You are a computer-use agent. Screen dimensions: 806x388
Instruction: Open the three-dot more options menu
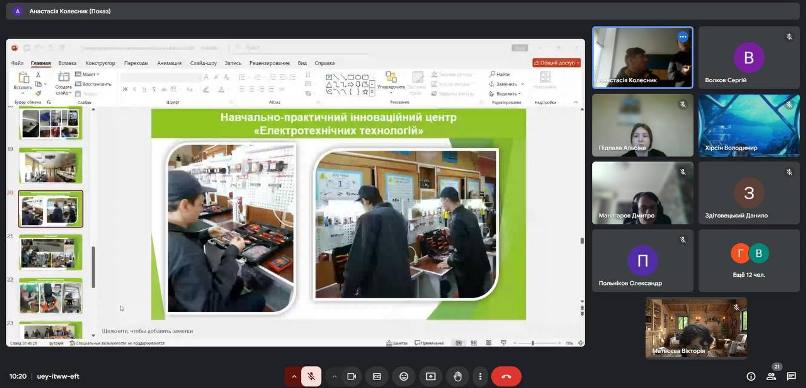tap(480, 377)
